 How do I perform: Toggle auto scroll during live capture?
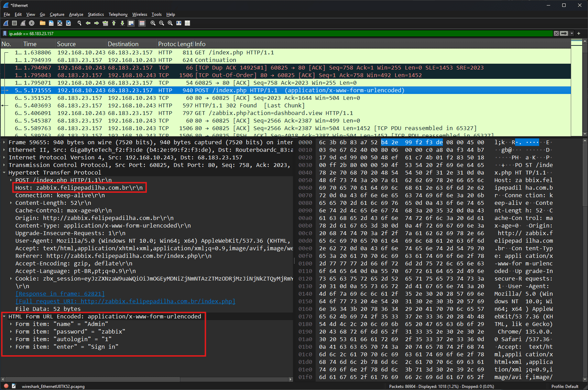click(x=131, y=23)
